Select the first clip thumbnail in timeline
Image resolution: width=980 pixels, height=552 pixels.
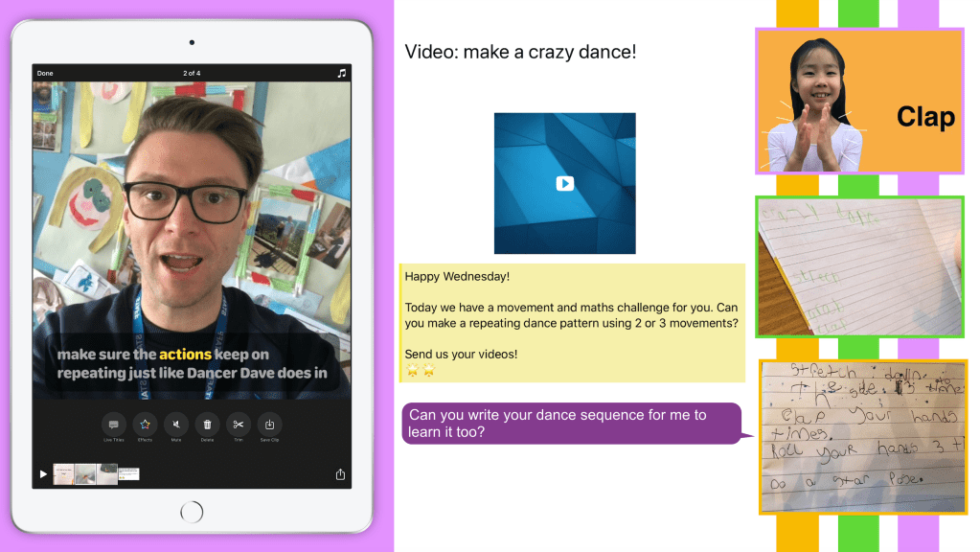[63, 473]
